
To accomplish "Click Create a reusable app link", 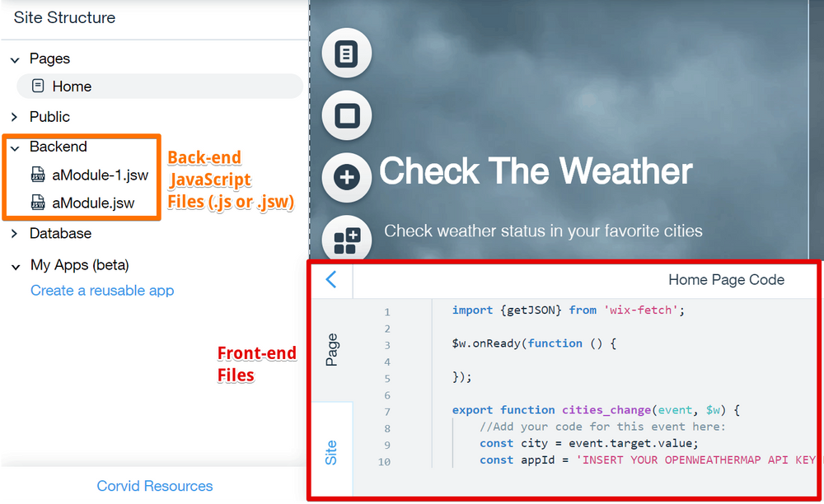I will point(102,291).
